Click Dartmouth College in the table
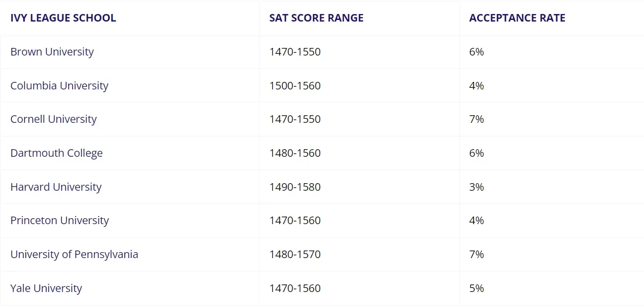Image resolution: width=644 pixels, height=306 pixels. coord(56,153)
